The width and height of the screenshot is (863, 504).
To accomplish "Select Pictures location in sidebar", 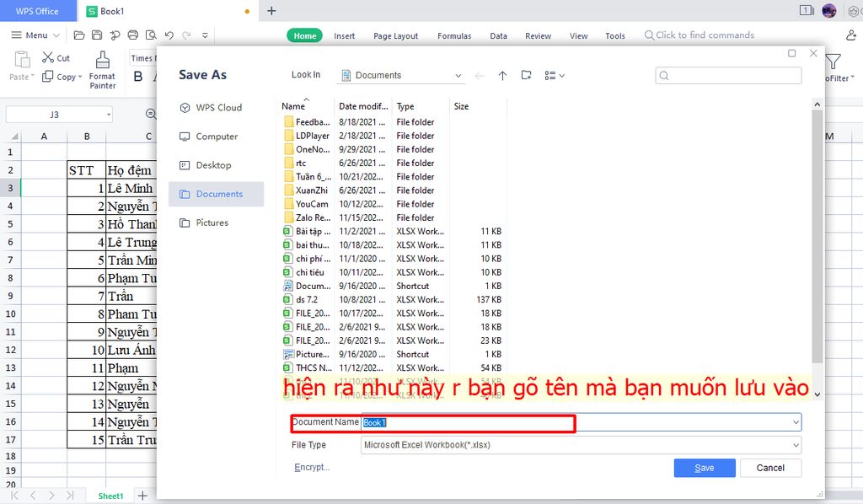I will [x=216, y=223].
